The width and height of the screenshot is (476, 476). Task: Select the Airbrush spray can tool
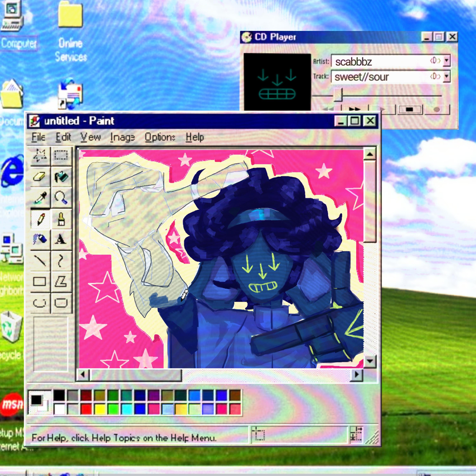[x=40, y=239]
